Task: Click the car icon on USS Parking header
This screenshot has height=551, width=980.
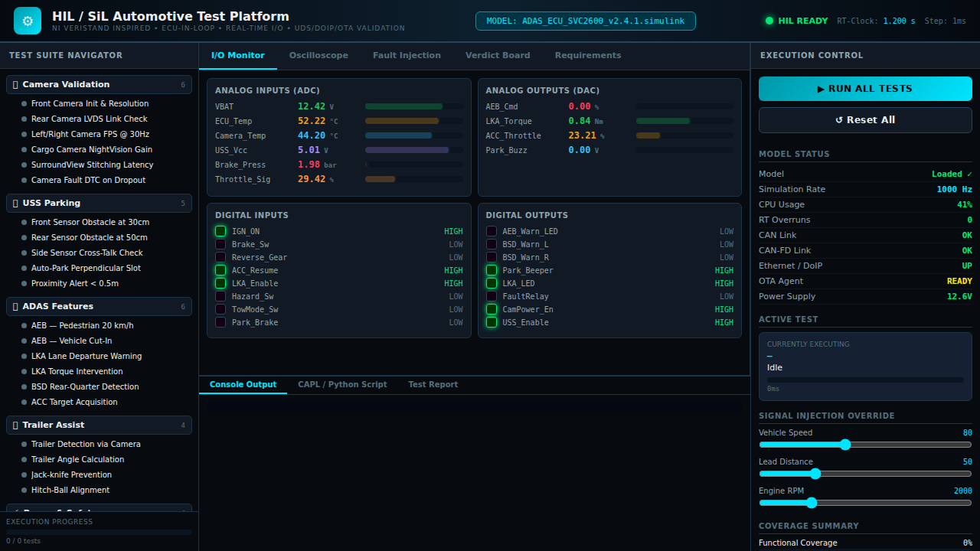Action: 17,203
